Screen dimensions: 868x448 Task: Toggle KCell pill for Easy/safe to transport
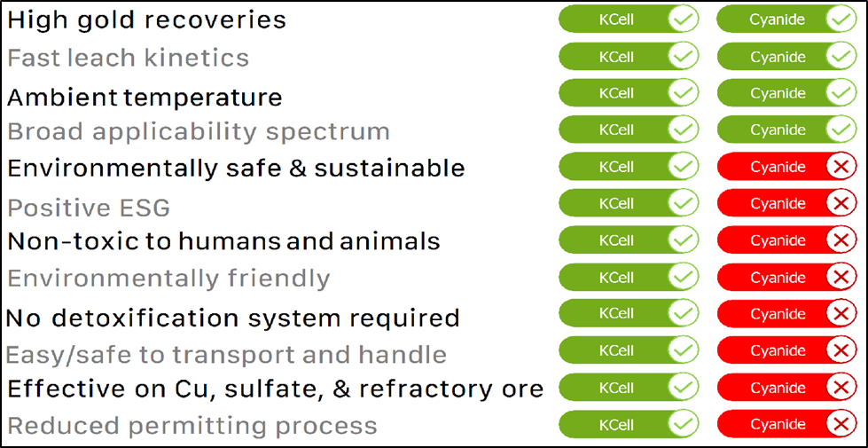click(x=628, y=351)
